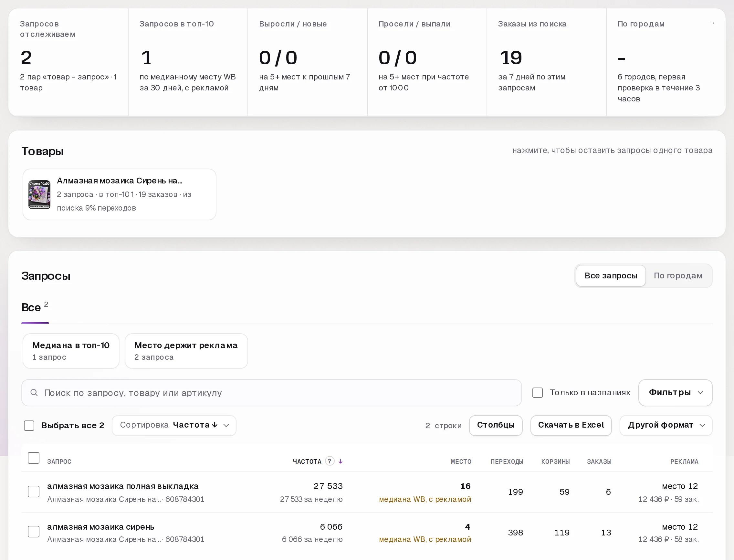The height and width of the screenshot is (560, 734).
Task: Click transitions value 398
Action: click(x=515, y=533)
